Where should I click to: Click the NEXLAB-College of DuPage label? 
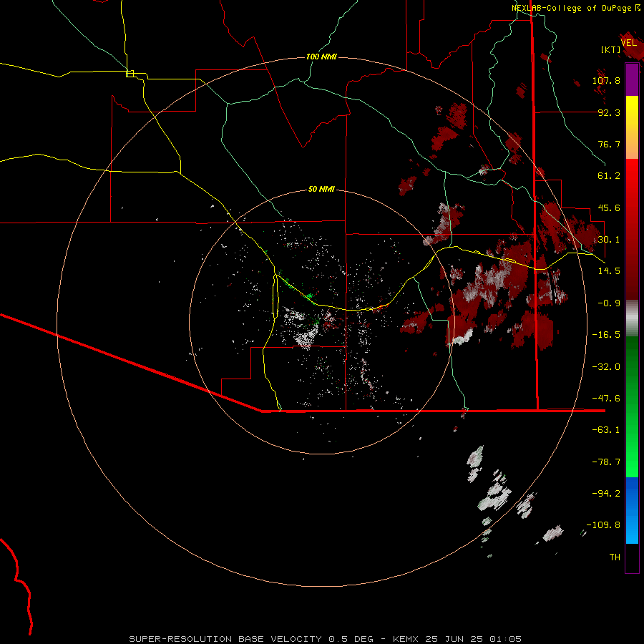571,8
